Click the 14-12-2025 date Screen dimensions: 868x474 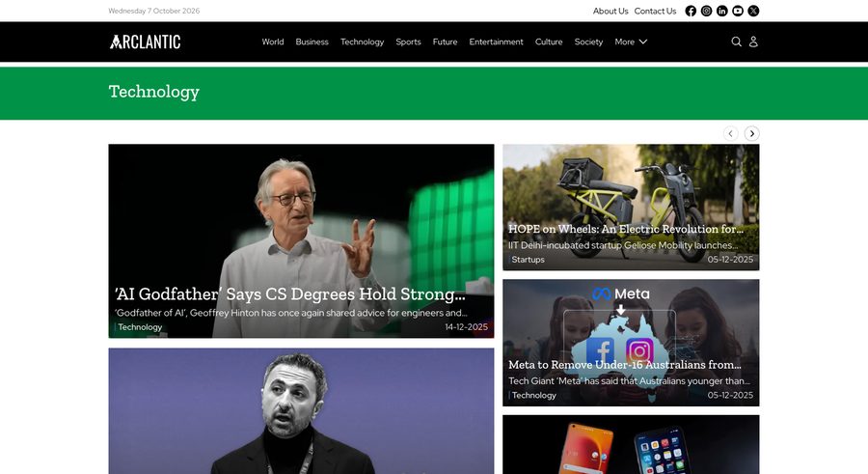466,327
